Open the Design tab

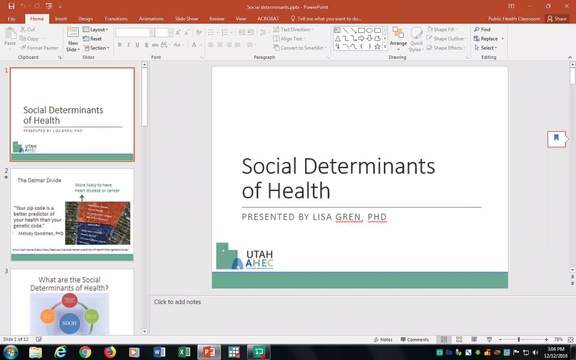(x=85, y=18)
